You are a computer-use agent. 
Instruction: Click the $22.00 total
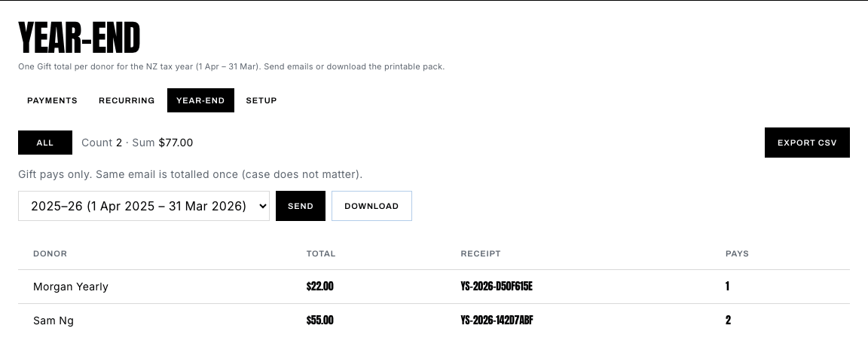pyautogui.click(x=320, y=286)
